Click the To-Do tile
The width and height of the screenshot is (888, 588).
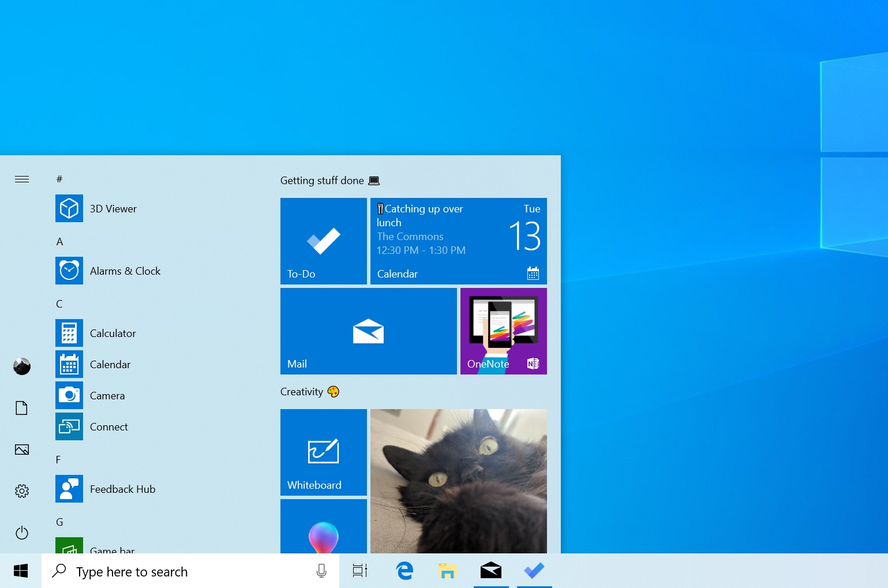[x=323, y=241]
